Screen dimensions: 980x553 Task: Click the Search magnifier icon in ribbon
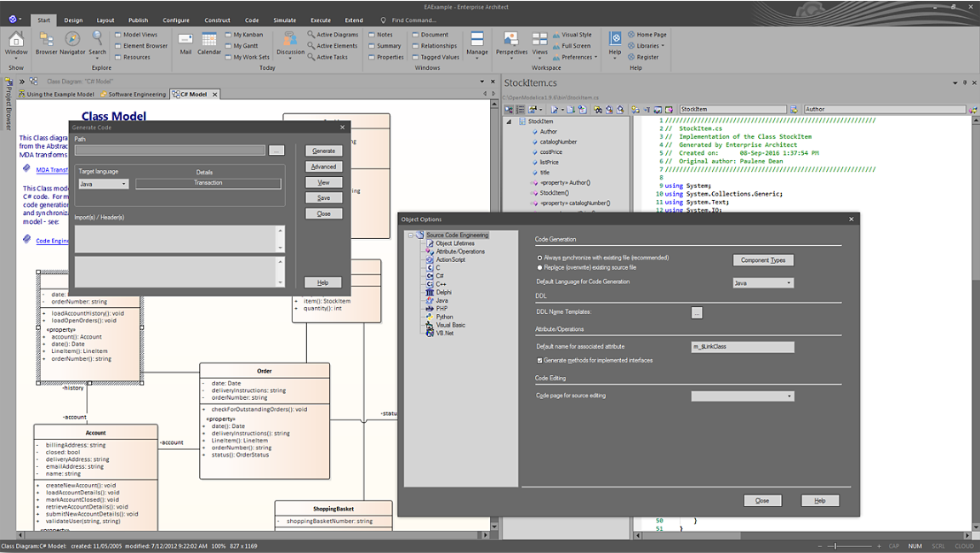pos(97,39)
